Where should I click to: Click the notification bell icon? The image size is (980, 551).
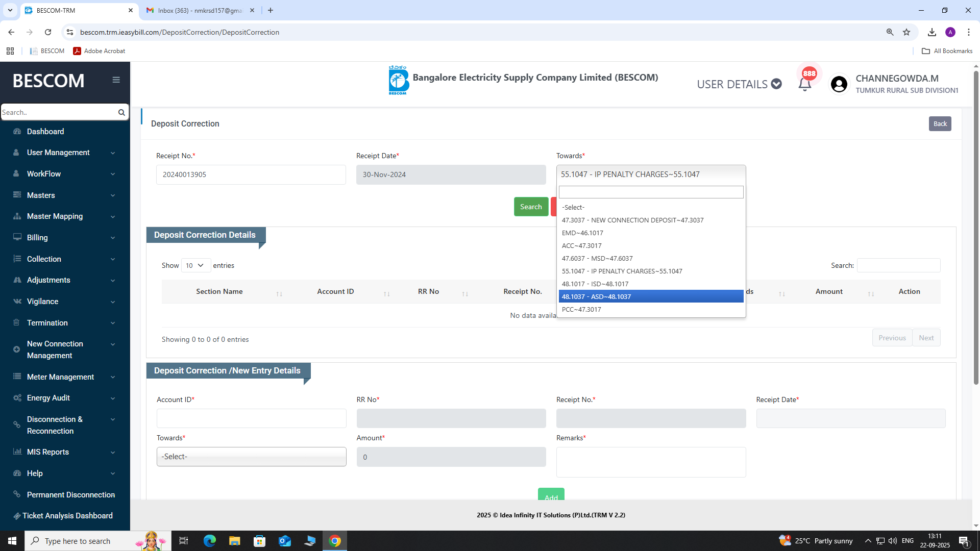(805, 85)
